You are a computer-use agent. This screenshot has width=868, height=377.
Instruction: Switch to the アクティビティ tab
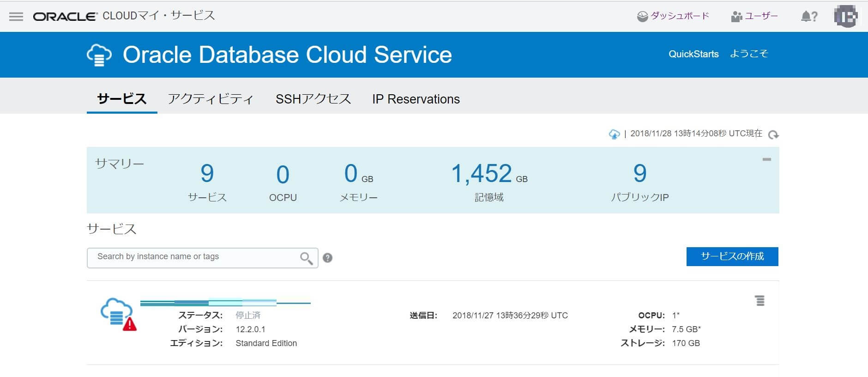click(x=211, y=99)
